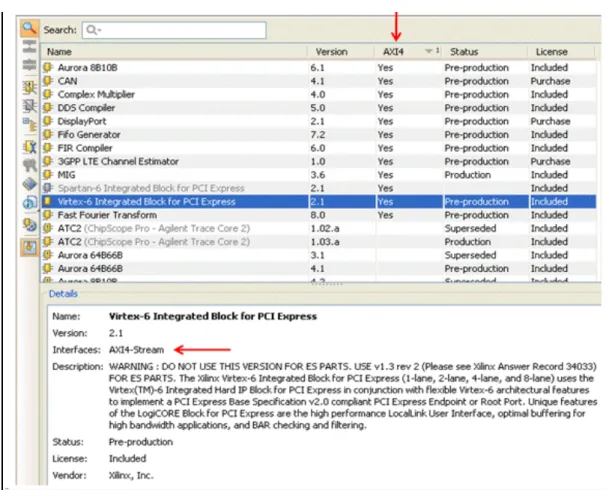Sort the list by Name column header
This screenshot has height=490, width=606.
pyautogui.click(x=175, y=52)
